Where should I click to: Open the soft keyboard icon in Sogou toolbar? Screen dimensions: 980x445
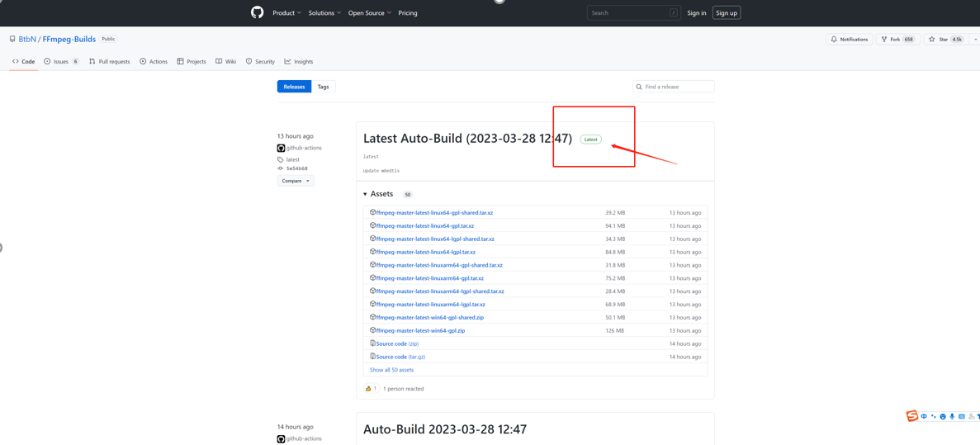(x=963, y=416)
